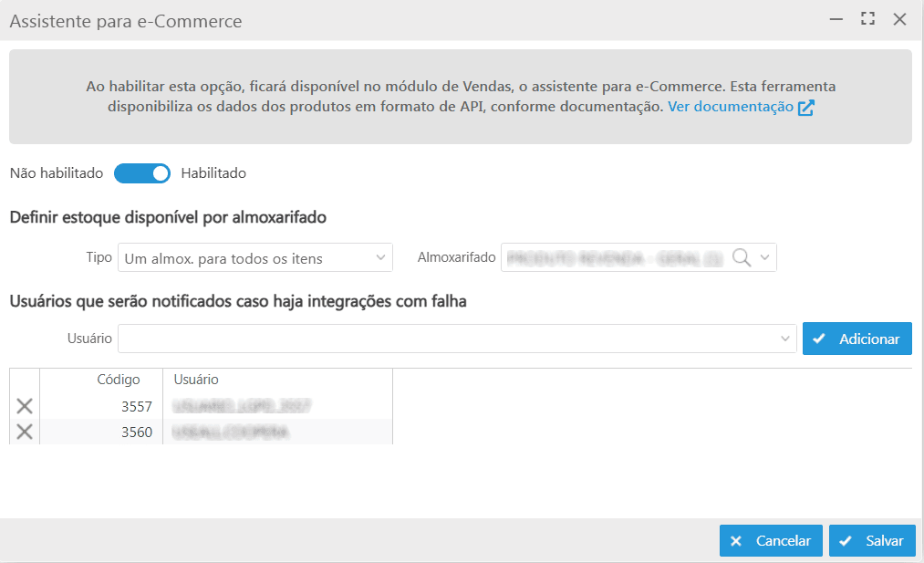This screenshot has width=924, height=563.
Task: Click the Cancelar button
Action: click(x=771, y=540)
